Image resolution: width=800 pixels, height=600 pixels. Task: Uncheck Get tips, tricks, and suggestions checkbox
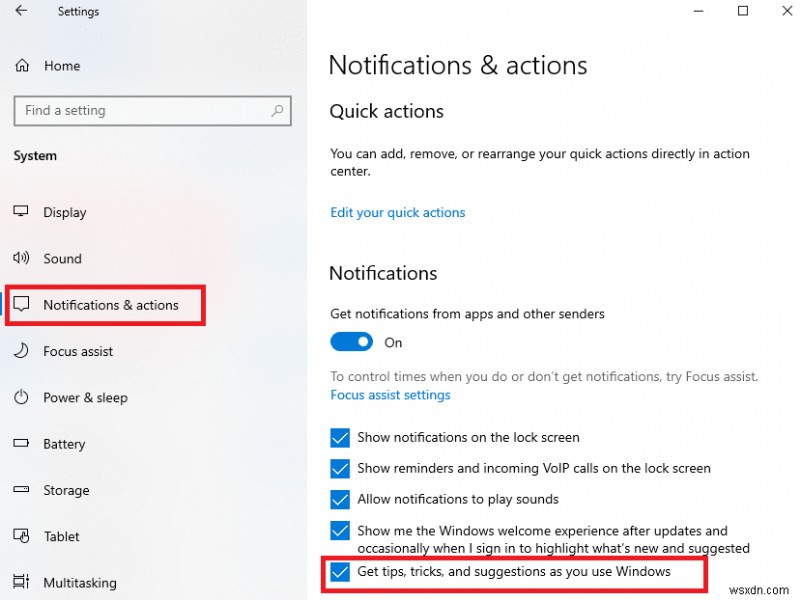point(340,571)
